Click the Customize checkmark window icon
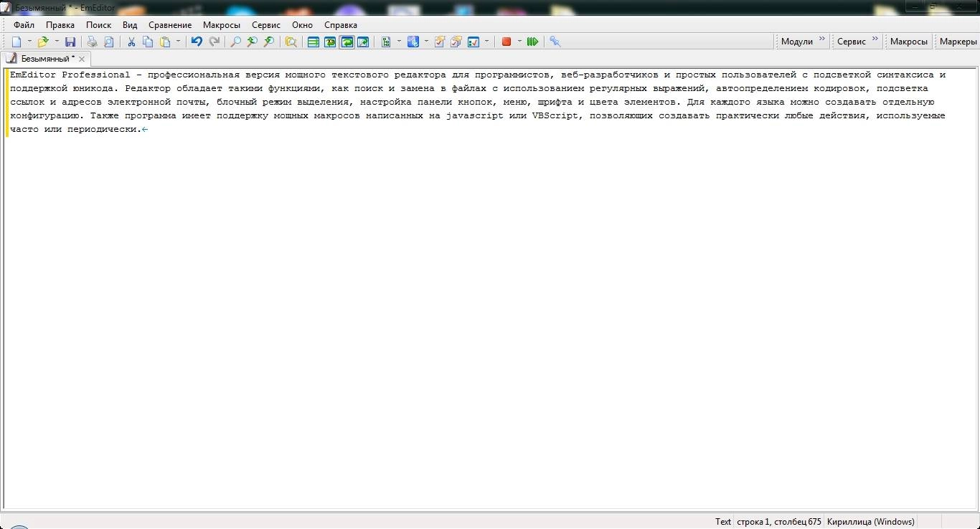Screen dimensions: 980x529 pyautogui.click(x=473, y=42)
